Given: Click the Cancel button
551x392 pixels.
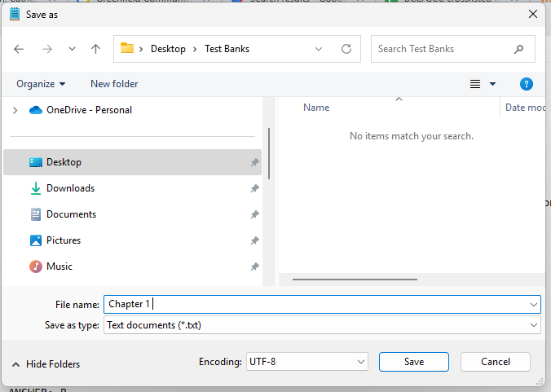Looking at the screenshot, I should tap(495, 362).
